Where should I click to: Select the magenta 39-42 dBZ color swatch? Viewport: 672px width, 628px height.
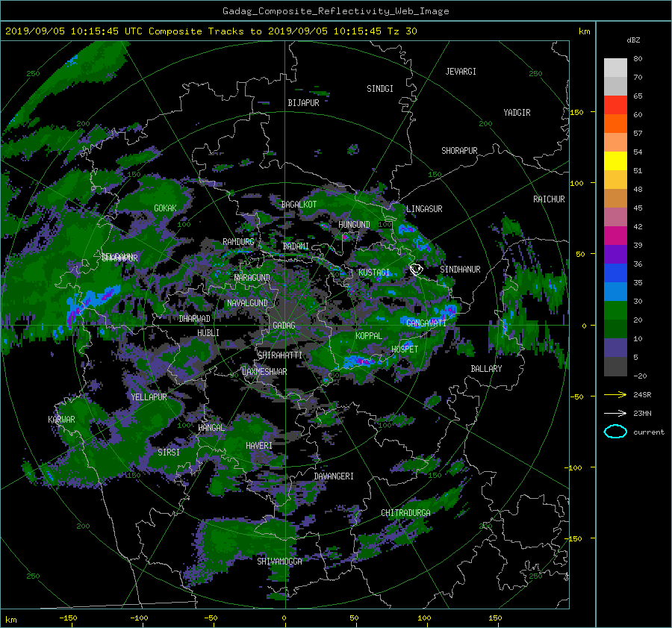615,236
